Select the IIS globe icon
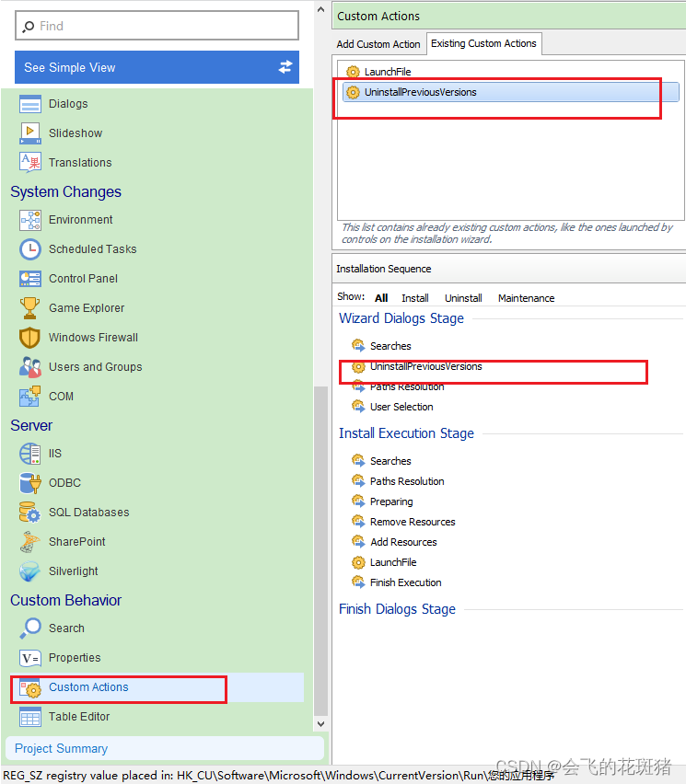 (30, 454)
